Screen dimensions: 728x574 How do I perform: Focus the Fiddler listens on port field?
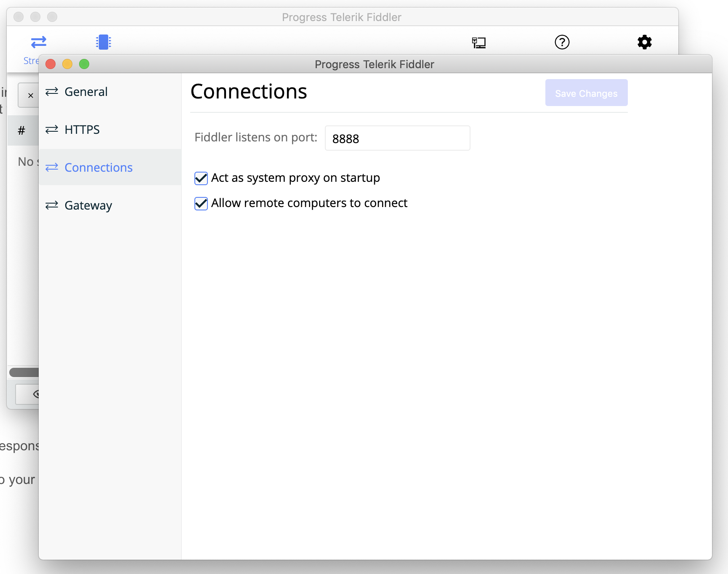[397, 138]
